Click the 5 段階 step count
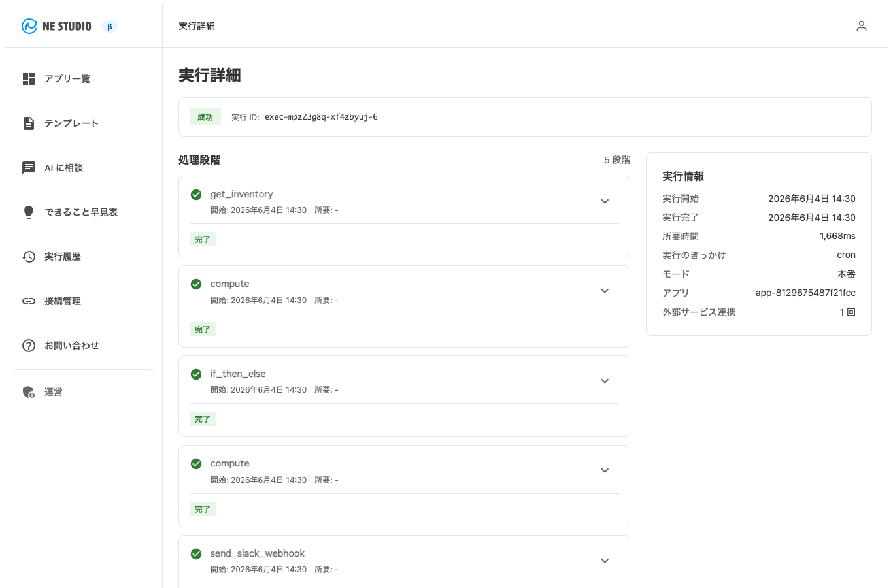This screenshot has height=588, width=893. (x=617, y=160)
